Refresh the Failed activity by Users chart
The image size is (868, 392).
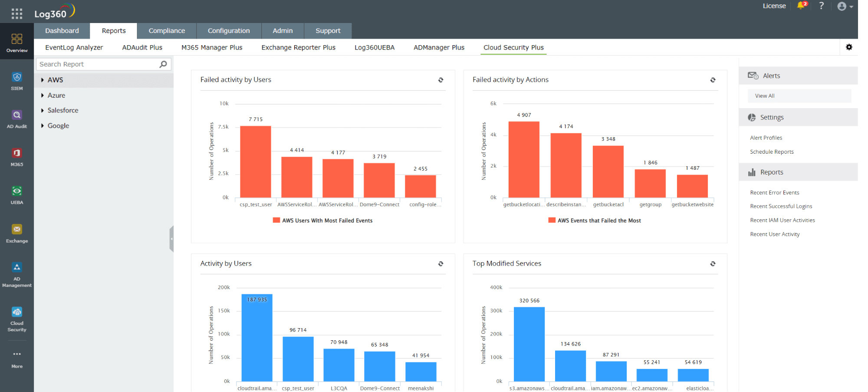(x=441, y=80)
